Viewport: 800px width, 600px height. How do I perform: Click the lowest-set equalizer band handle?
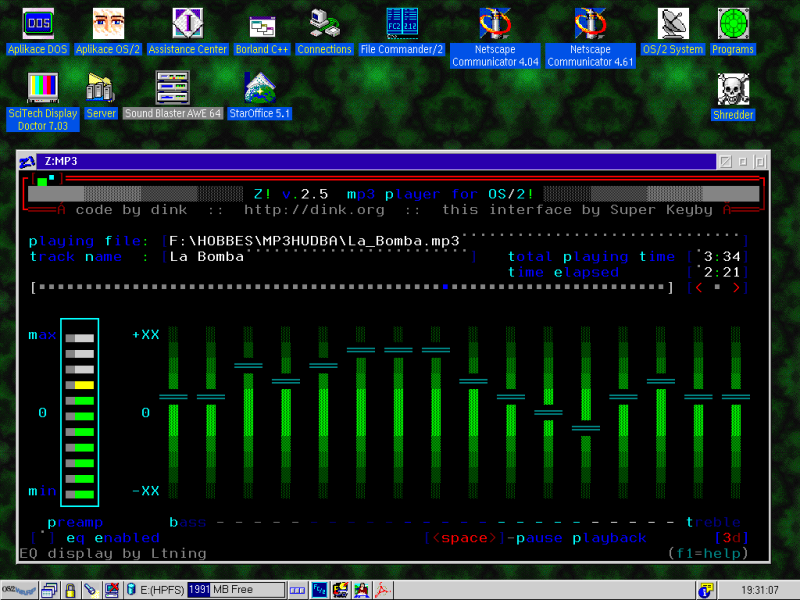(586, 428)
